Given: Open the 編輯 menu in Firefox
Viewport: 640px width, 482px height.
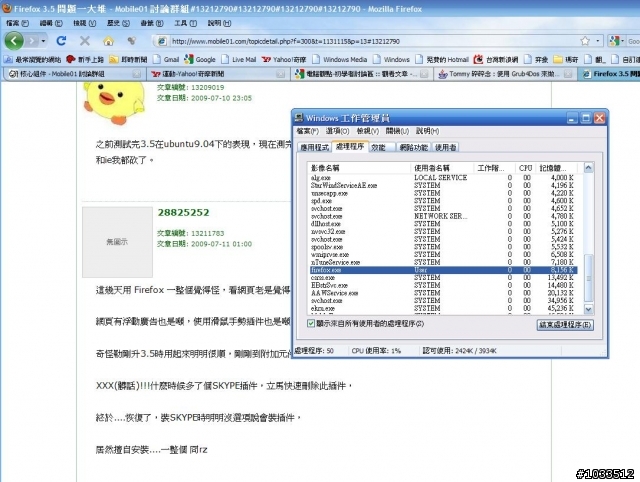Looking at the screenshot, I should click(x=51, y=23).
